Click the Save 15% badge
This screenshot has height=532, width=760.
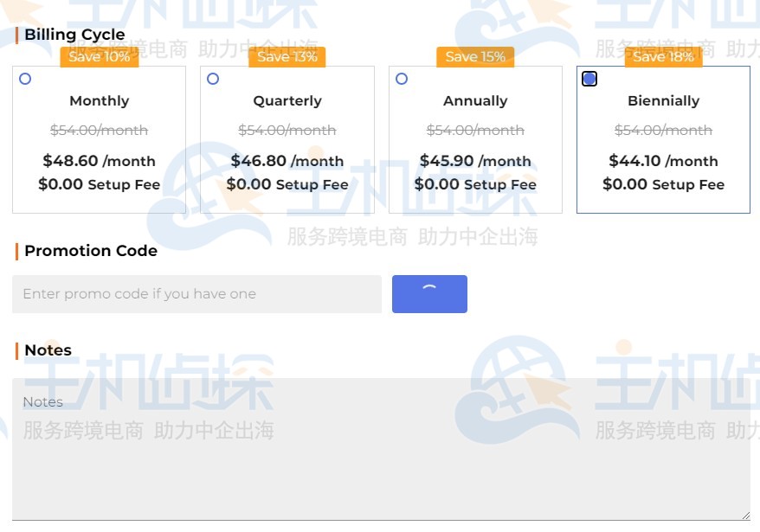(475, 57)
